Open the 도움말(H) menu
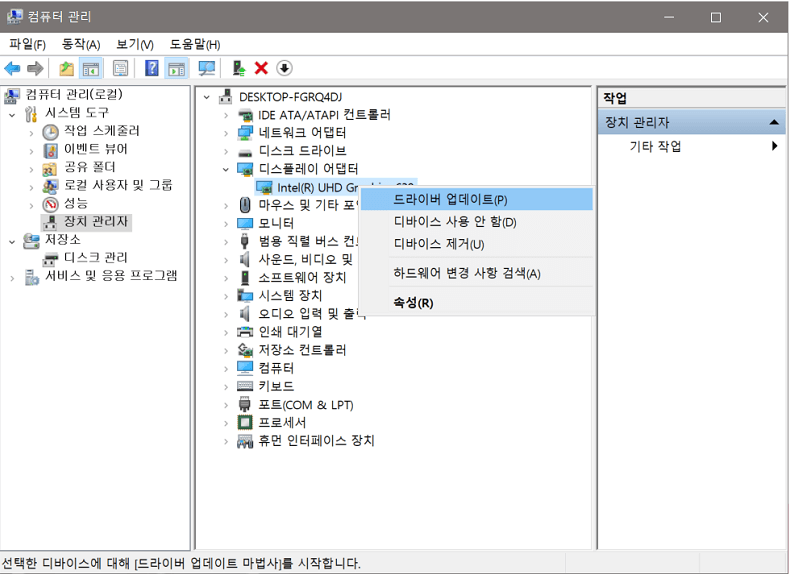 pos(195,44)
